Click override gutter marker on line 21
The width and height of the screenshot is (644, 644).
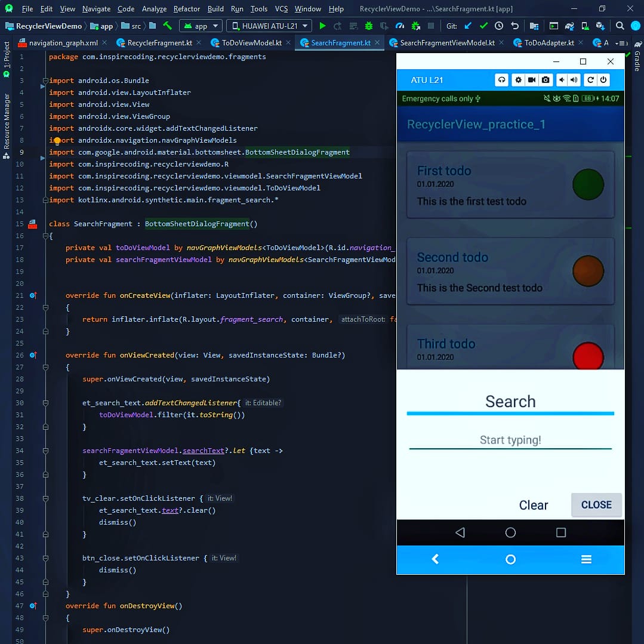(x=33, y=295)
